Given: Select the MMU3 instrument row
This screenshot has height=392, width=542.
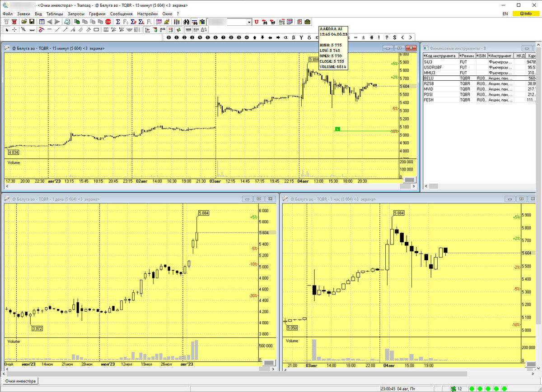Looking at the screenshot, I should coord(479,72).
